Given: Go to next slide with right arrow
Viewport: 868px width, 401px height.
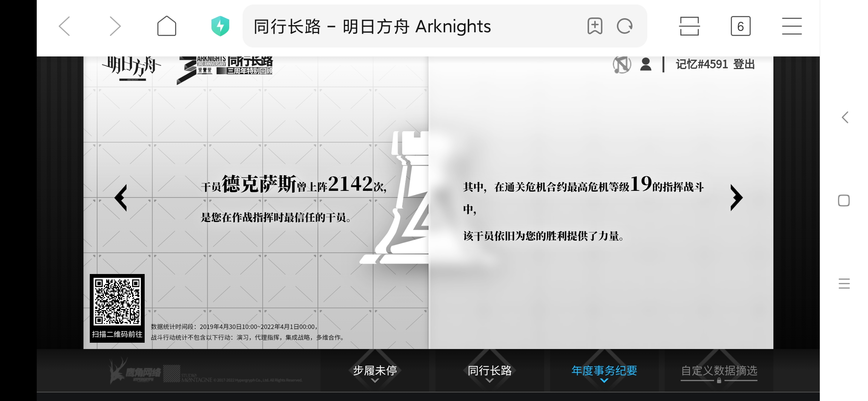Looking at the screenshot, I should 736,198.
